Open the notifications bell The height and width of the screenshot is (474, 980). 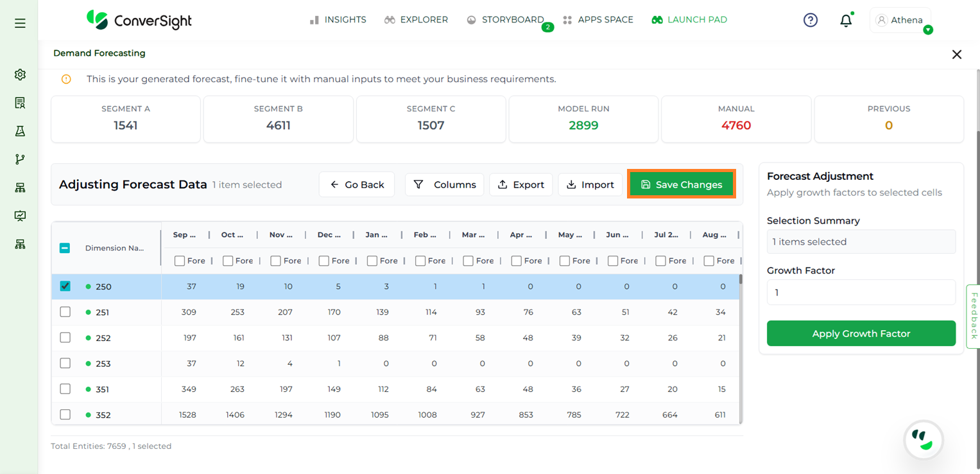point(846,21)
